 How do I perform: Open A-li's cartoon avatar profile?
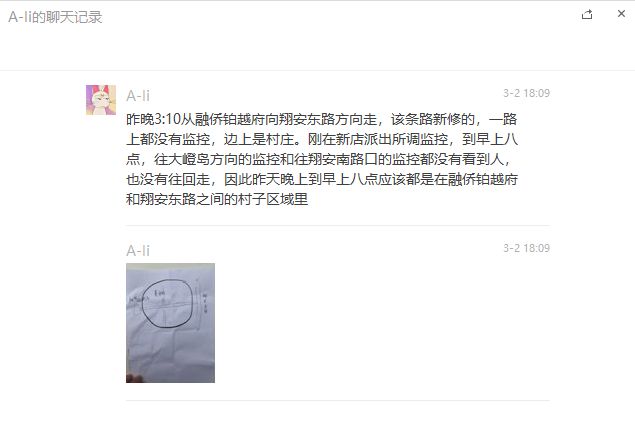(101, 100)
